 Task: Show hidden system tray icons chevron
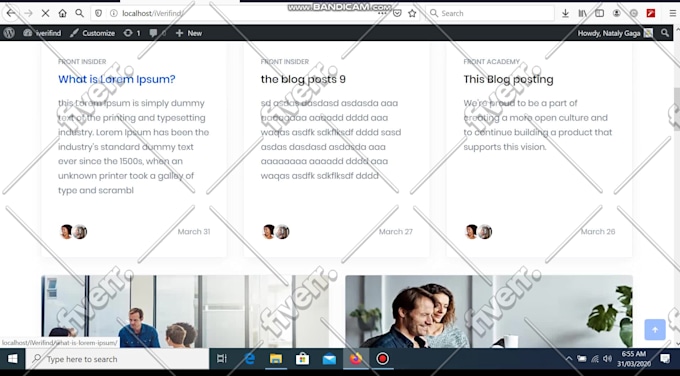(569, 359)
